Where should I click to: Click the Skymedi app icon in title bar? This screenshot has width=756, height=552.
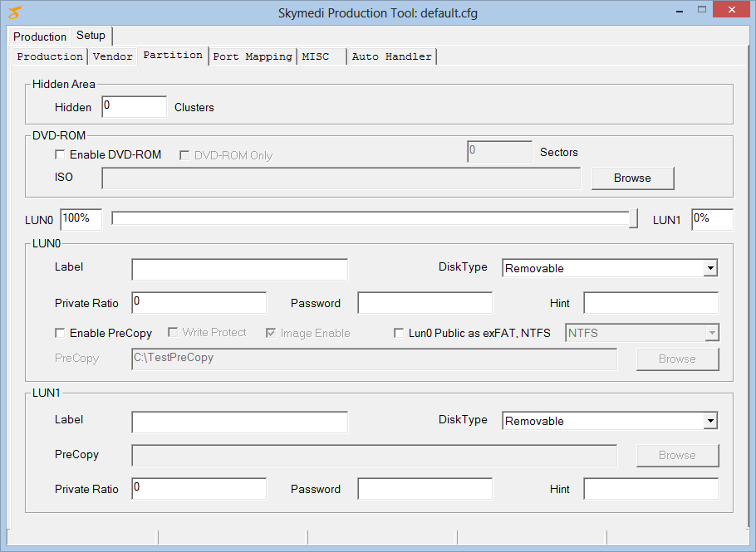pyautogui.click(x=14, y=13)
